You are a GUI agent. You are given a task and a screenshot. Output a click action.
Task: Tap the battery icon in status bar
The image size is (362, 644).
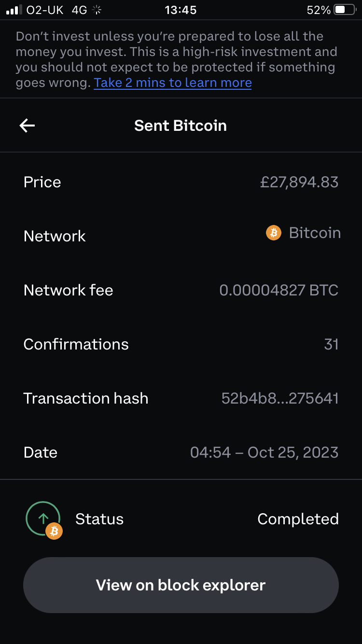point(345,10)
